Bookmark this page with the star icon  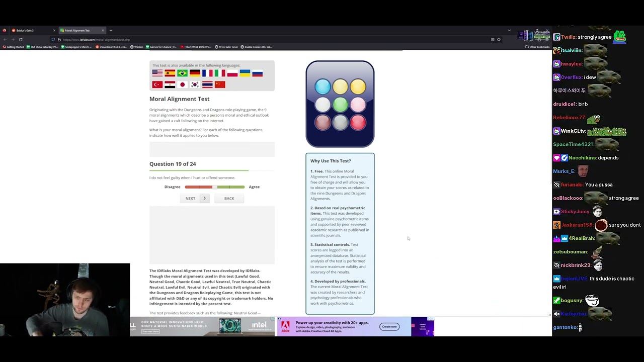click(499, 39)
